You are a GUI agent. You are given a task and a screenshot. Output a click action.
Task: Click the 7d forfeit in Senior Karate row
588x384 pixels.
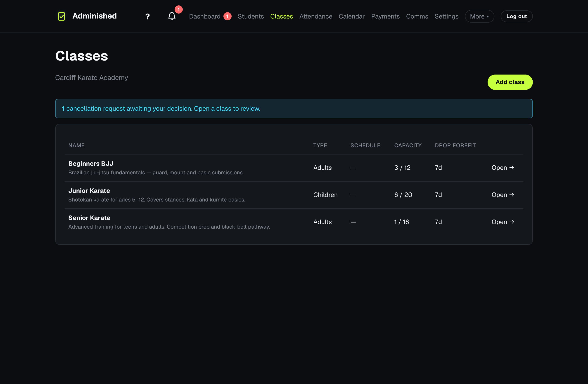tap(438, 222)
